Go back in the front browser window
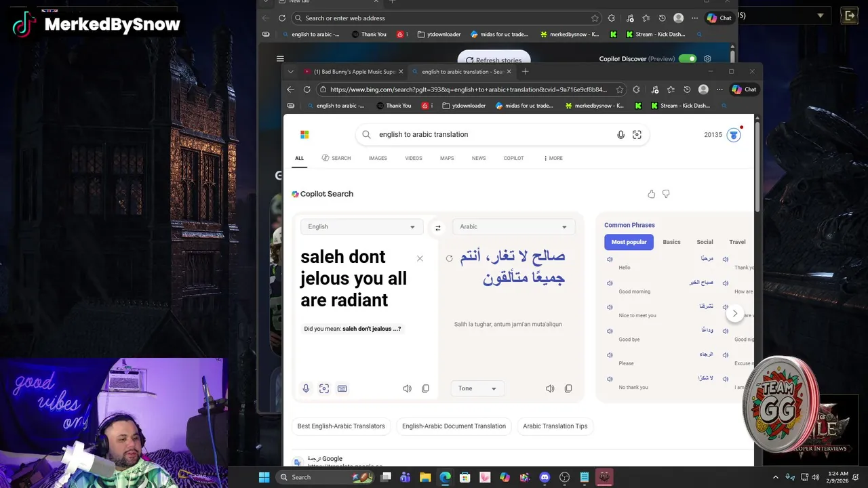Image resolution: width=868 pixels, height=488 pixels. pyautogui.click(x=290, y=89)
